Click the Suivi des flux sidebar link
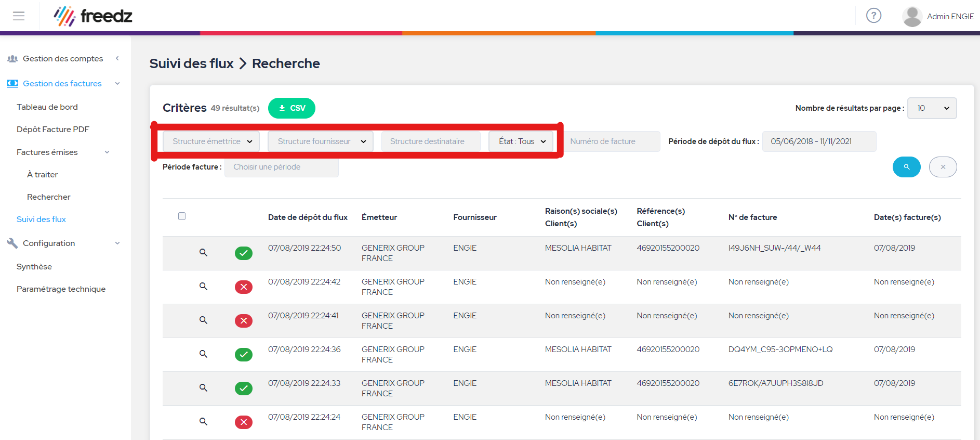 click(x=42, y=219)
